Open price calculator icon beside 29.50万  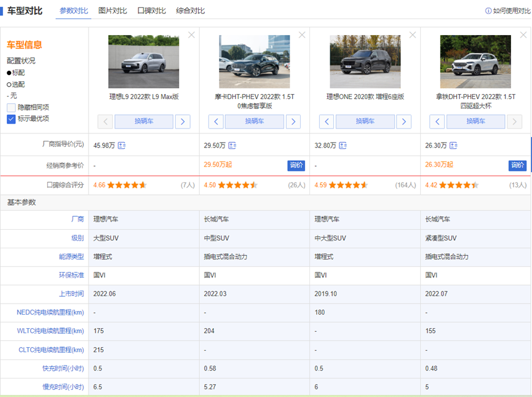tap(232, 146)
